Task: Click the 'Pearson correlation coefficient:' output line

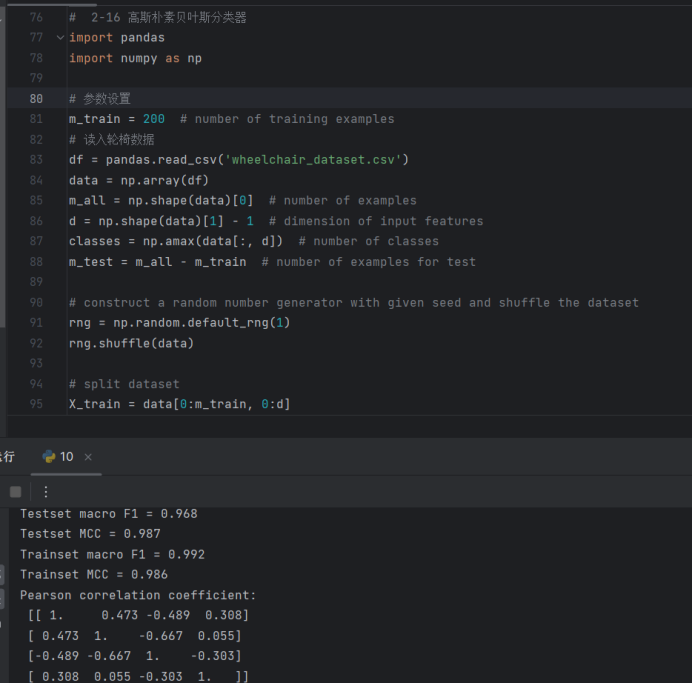Action: click(138, 595)
